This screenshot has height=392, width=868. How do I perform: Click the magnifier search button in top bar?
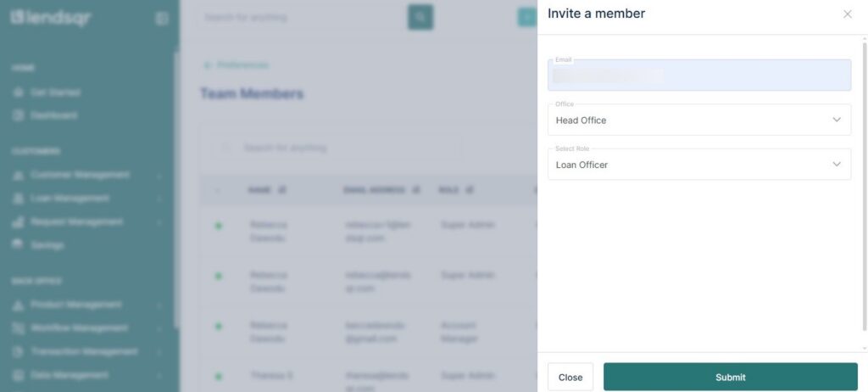[420, 17]
